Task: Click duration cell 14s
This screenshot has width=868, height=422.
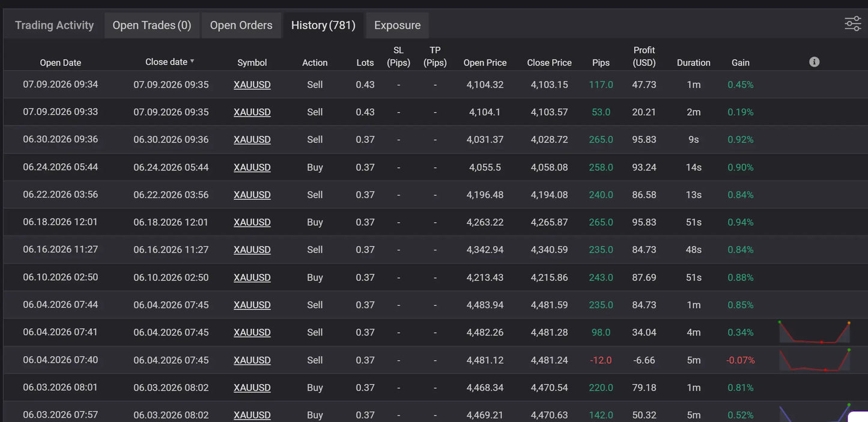Action: [x=693, y=167]
